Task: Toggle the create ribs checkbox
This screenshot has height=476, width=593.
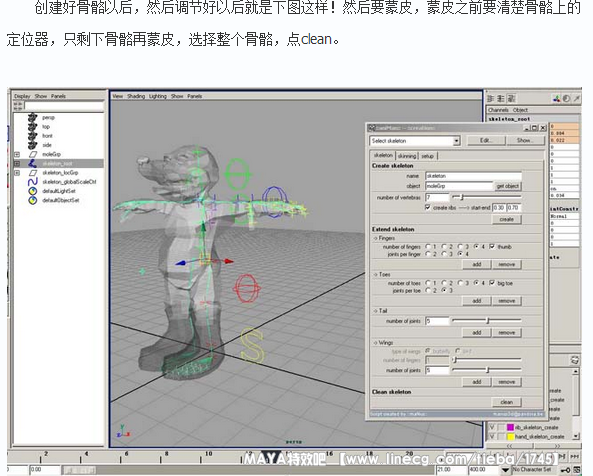Action: pos(428,208)
